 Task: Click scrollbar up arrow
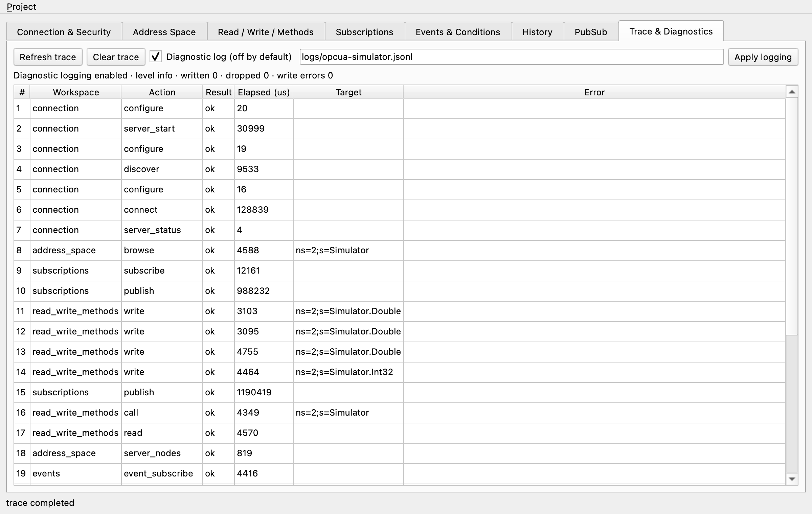[x=792, y=92]
